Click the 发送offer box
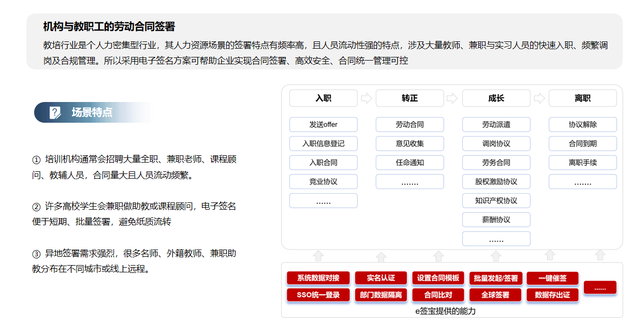Viewport: 644px width, 335px height. (x=324, y=124)
